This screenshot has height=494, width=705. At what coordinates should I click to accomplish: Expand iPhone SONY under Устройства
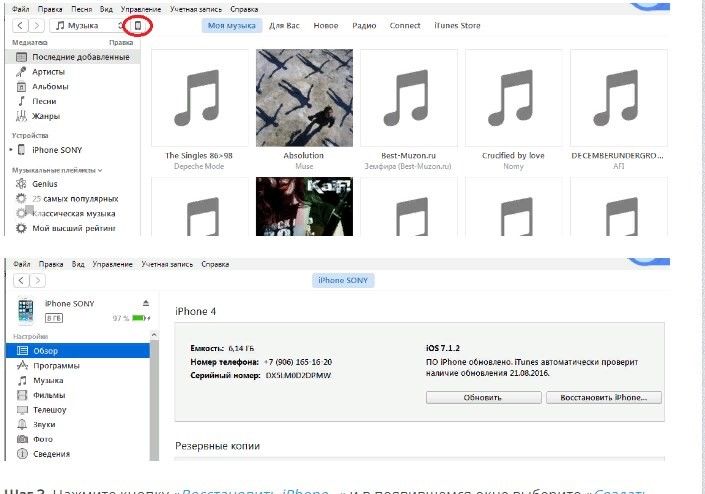pyautogui.click(x=11, y=150)
